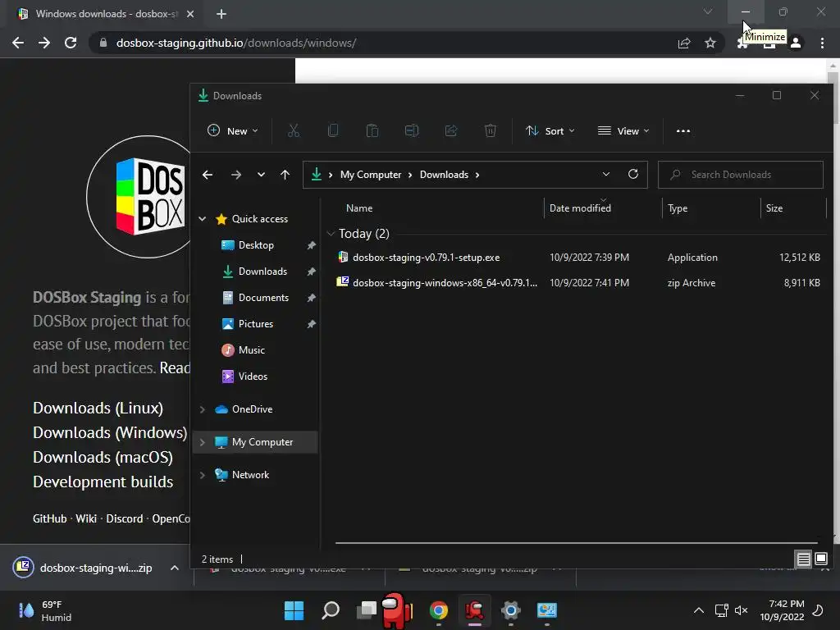The width and height of the screenshot is (840, 630).
Task: Collapse the Quick access tree node
Action: 203,218
